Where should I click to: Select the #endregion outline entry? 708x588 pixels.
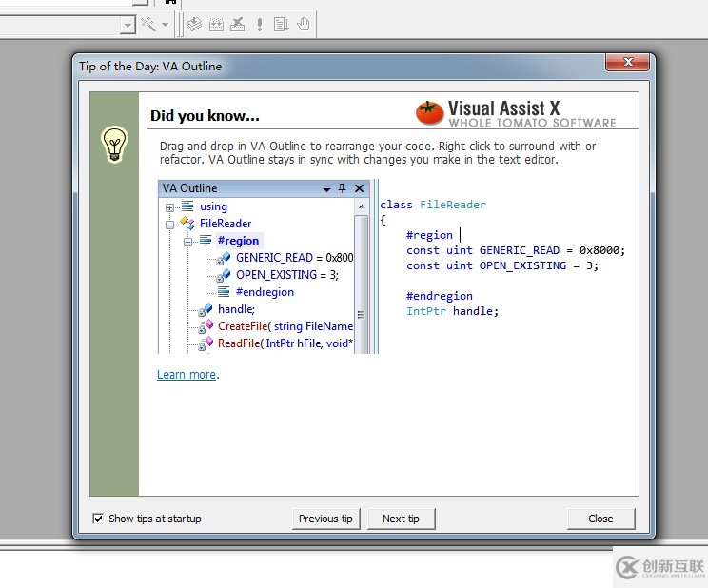265,292
